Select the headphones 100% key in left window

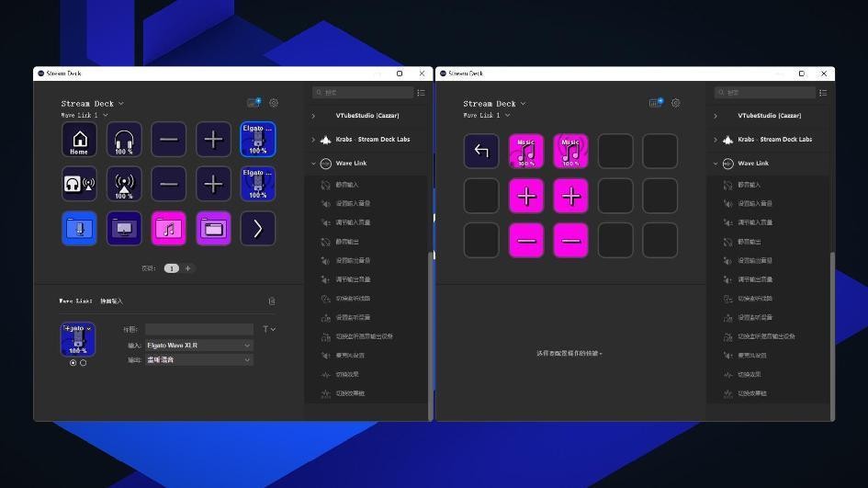point(124,140)
